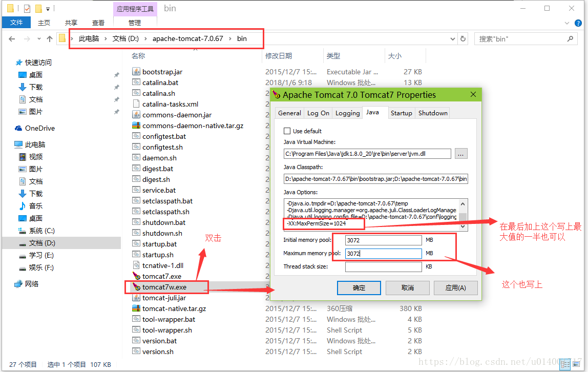Click Thread stack size field

(x=384, y=266)
